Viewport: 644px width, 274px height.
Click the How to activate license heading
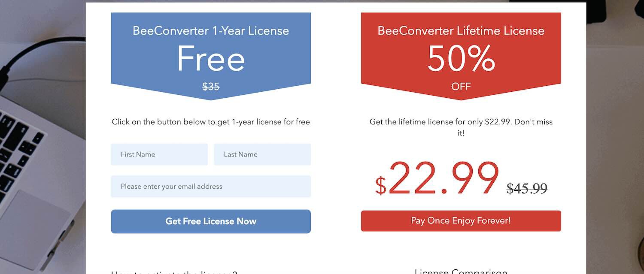pos(174,272)
